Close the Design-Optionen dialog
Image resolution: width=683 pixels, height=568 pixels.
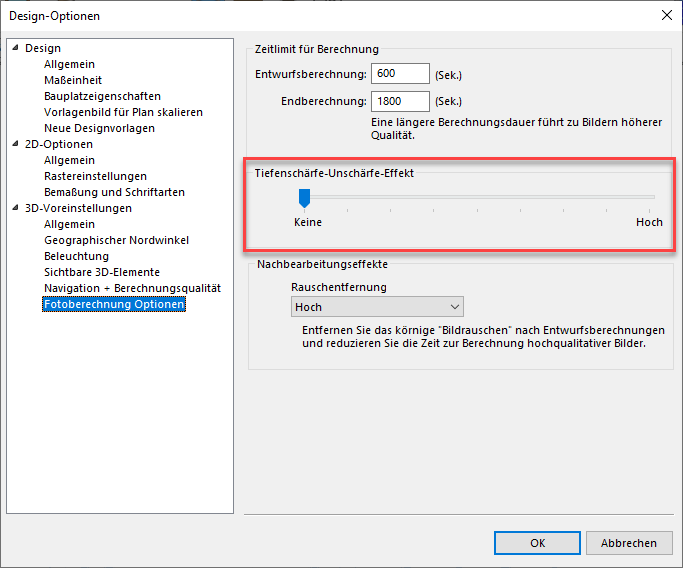point(666,15)
